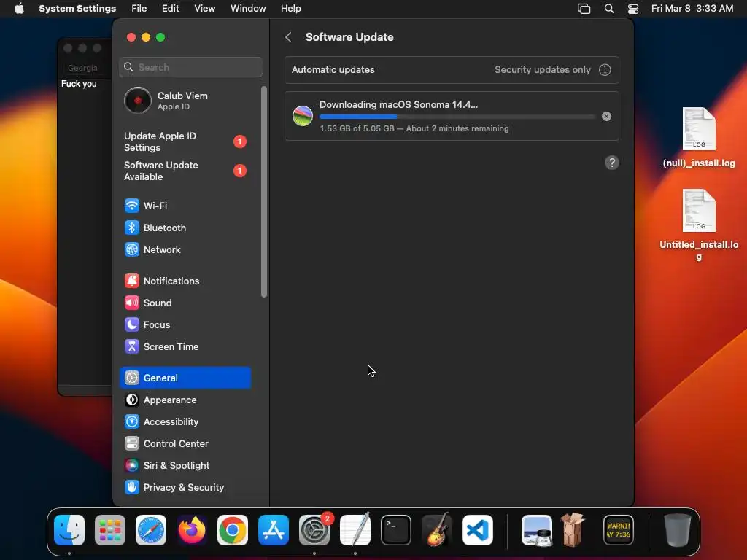Screen dimensions: 747x560
Task: Launch GarageBand from the Dock
Action: (437, 530)
